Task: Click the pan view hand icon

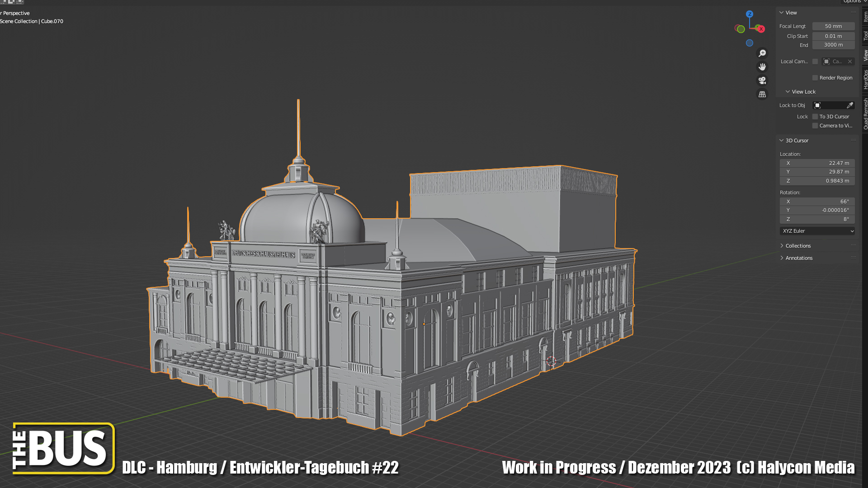Action: point(762,67)
